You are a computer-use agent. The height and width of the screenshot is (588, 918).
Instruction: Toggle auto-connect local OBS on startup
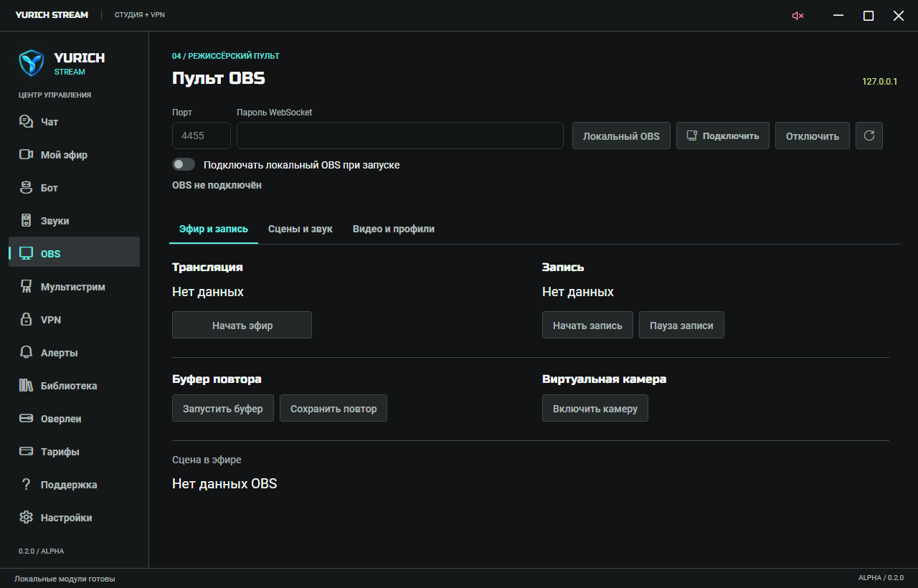(x=184, y=165)
